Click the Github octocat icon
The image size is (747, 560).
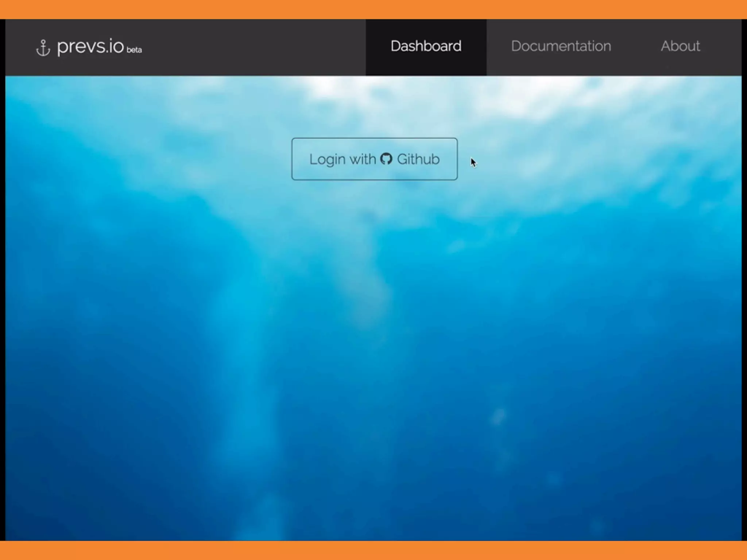(x=386, y=159)
